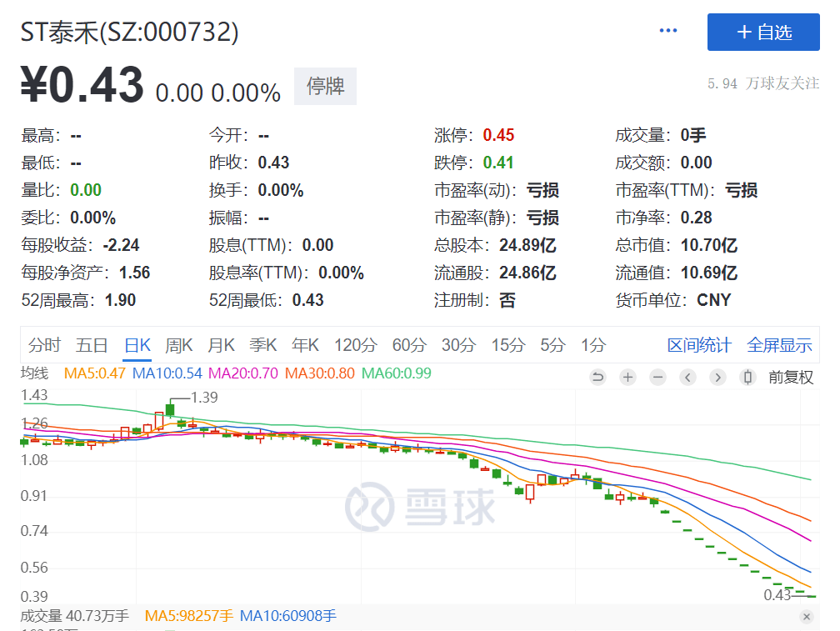Zoom in the chart with the plus icon
840x631 pixels.
[x=627, y=377]
